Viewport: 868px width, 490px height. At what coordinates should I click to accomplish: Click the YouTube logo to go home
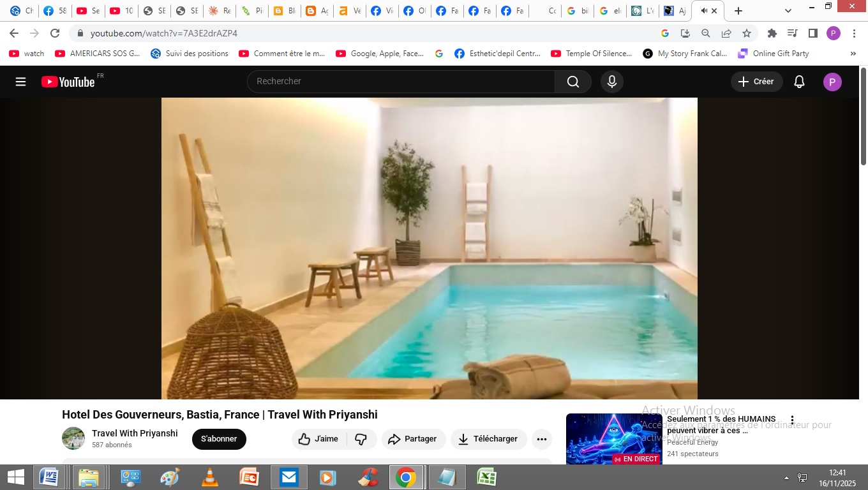click(x=69, y=82)
